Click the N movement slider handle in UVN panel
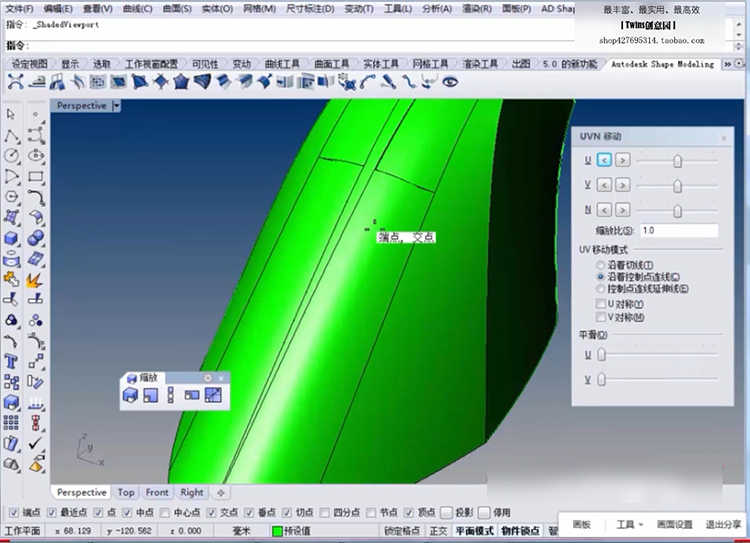This screenshot has height=543, width=750. 677,211
